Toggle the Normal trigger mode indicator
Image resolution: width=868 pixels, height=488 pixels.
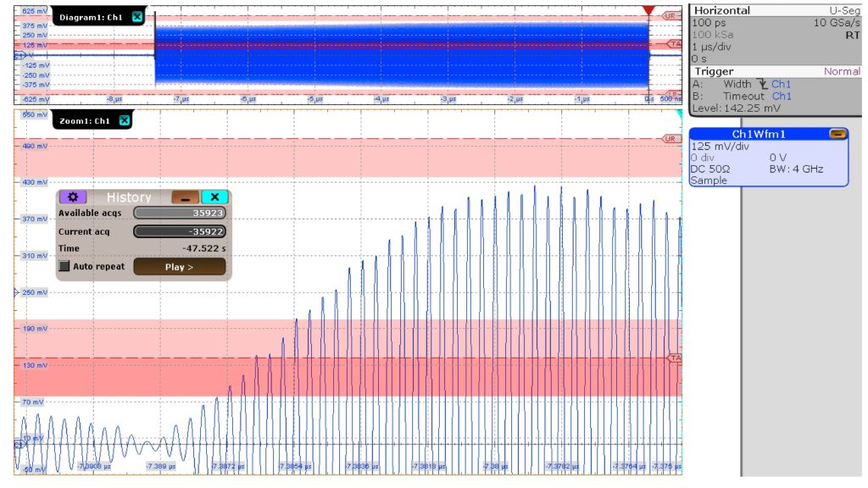point(843,70)
